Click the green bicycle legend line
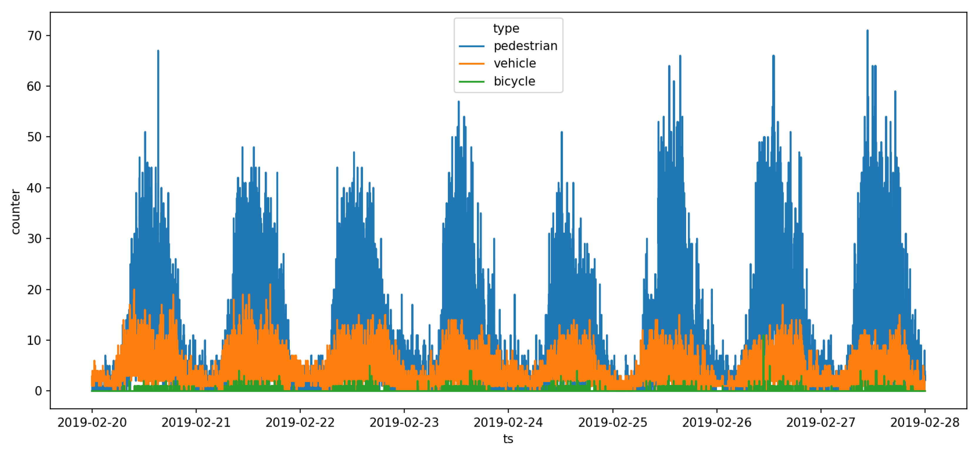The height and width of the screenshot is (454, 980). coord(471,81)
